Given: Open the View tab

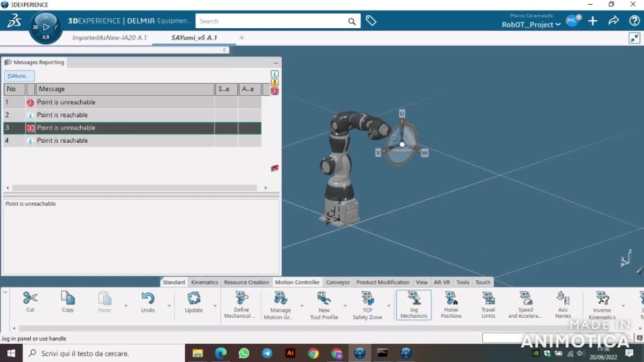Looking at the screenshot, I should click(421, 282).
